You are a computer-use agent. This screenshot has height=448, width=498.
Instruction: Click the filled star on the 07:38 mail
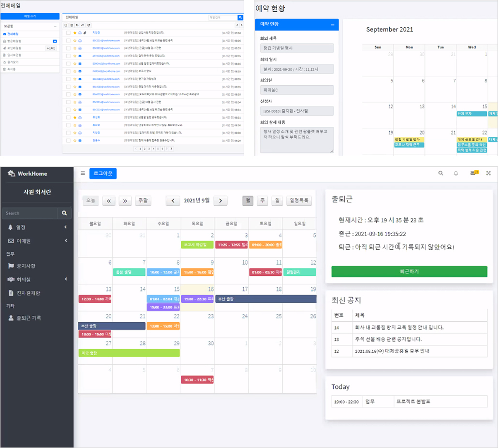(75, 33)
